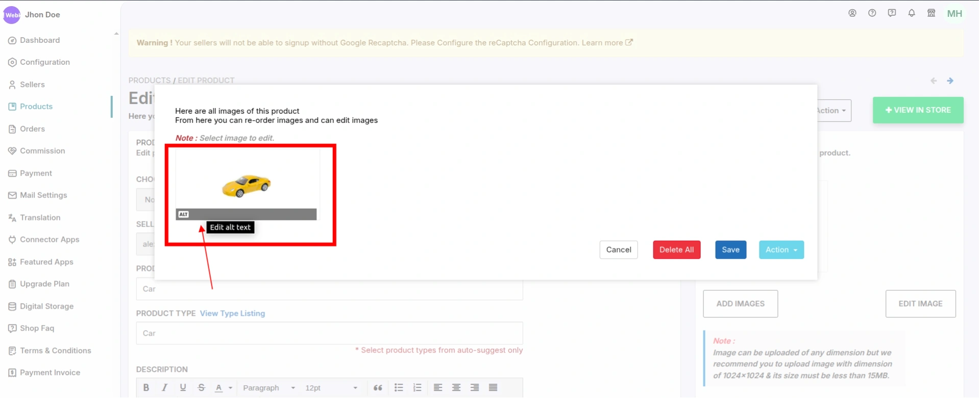Viewport: 980px width, 398px height.
Task: Save the image changes
Action: pyautogui.click(x=731, y=250)
